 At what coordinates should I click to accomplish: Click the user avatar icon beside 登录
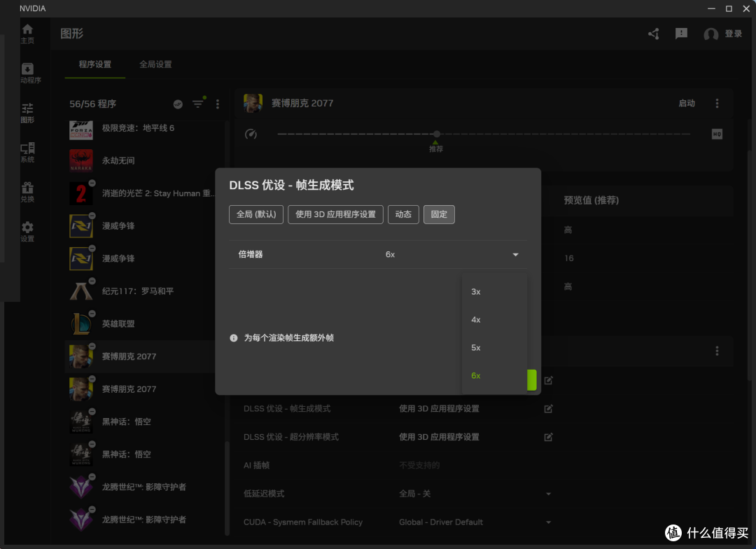click(710, 34)
